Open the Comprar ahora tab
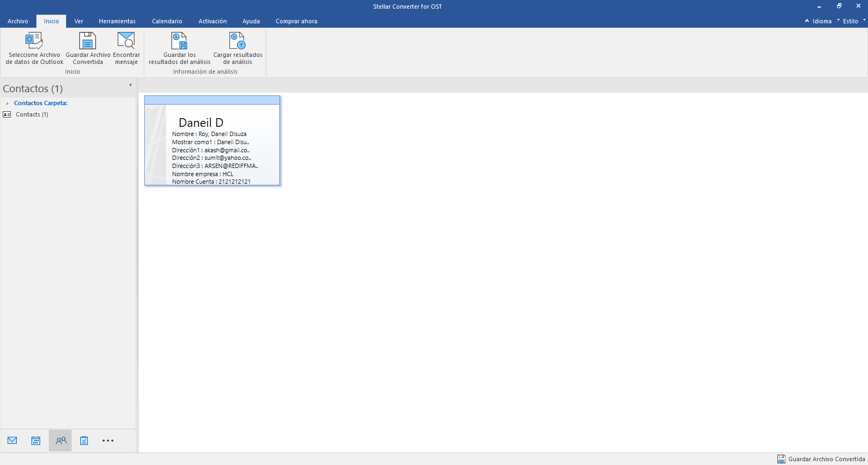 [296, 21]
